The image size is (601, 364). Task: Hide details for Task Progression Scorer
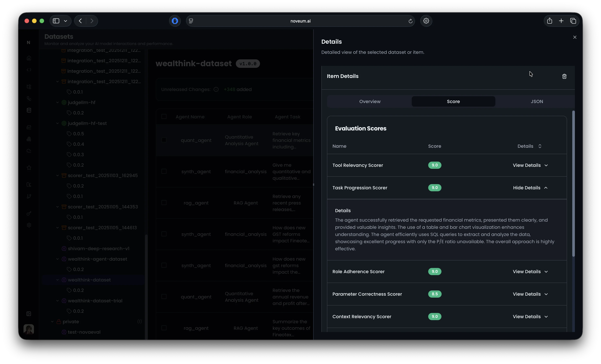[x=530, y=188]
